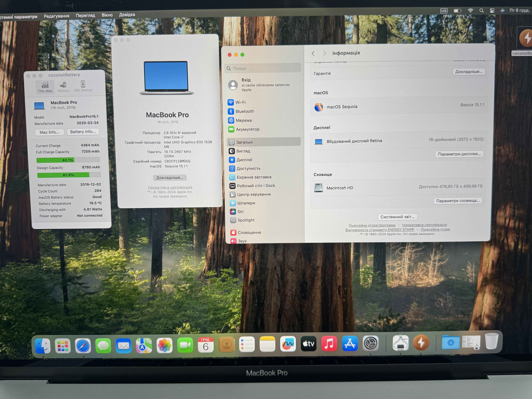Select This Mac tab in coconutBattery
532x399 pixels.
tap(45, 87)
